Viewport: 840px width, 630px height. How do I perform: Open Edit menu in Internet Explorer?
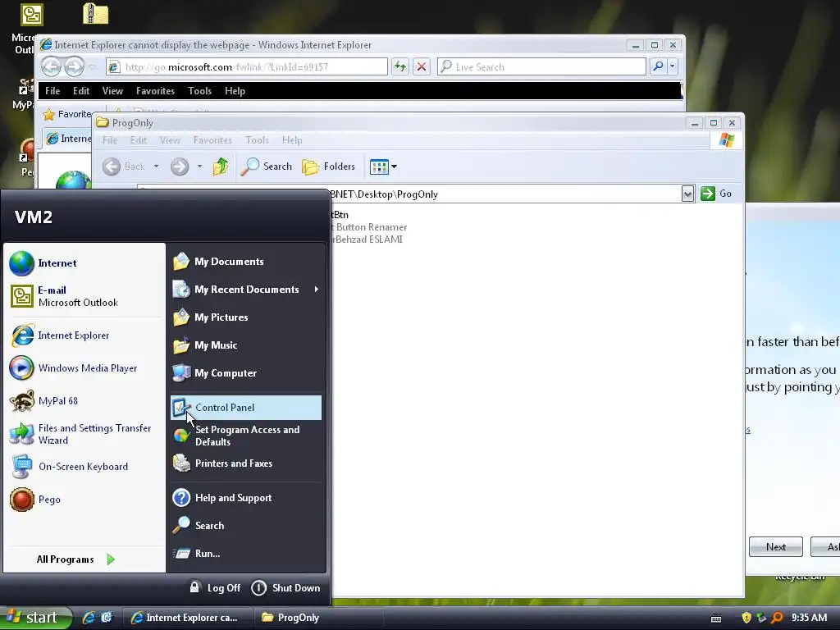click(x=81, y=91)
